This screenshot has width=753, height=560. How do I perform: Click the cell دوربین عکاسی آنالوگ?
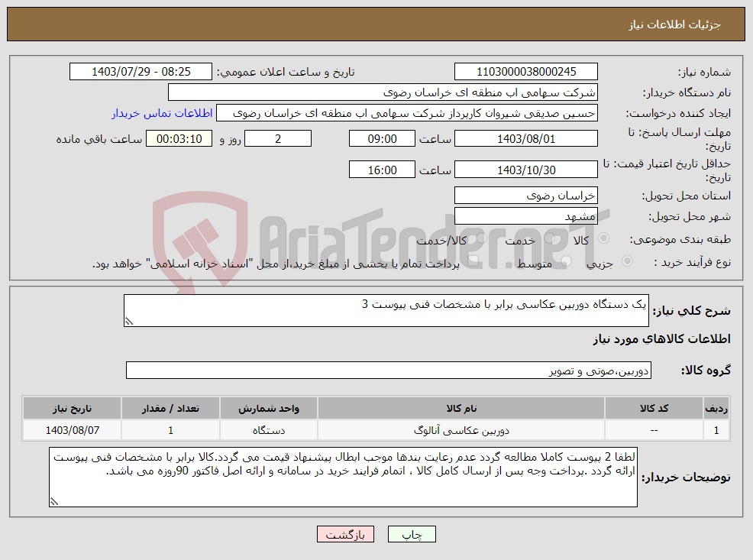pos(461,430)
